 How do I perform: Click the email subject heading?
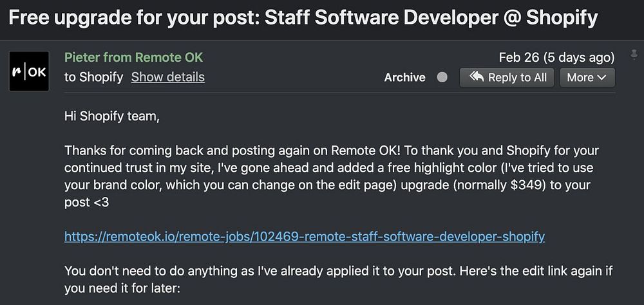coord(303,17)
